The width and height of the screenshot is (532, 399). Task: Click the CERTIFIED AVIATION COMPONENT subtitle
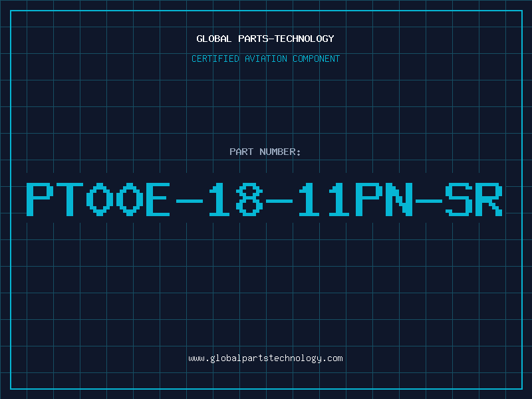(265, 59)
